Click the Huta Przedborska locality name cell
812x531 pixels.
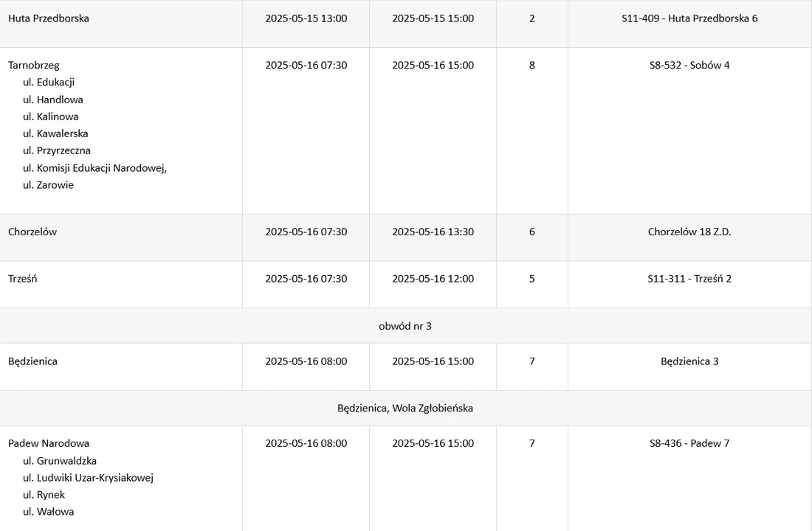[49, 18]
